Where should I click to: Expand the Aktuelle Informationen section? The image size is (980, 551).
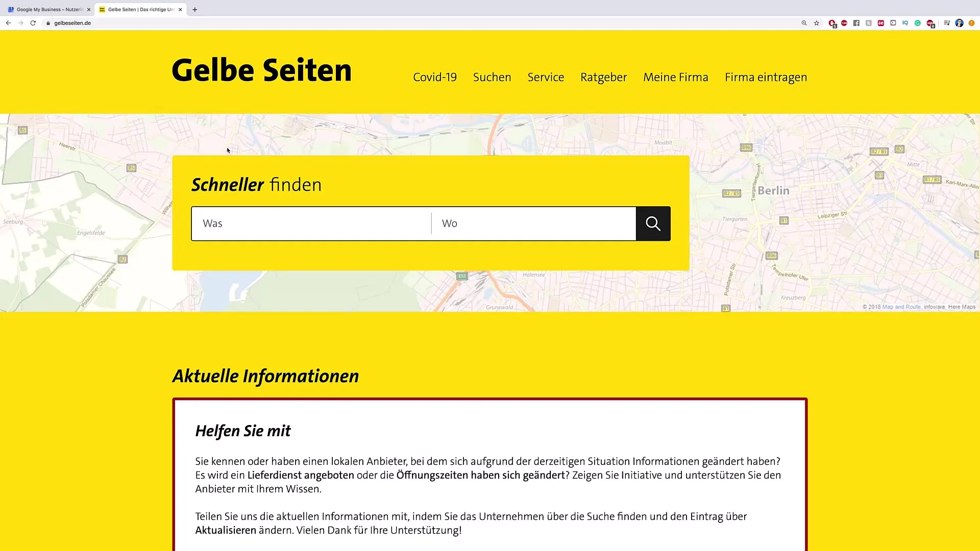(266, 376)
